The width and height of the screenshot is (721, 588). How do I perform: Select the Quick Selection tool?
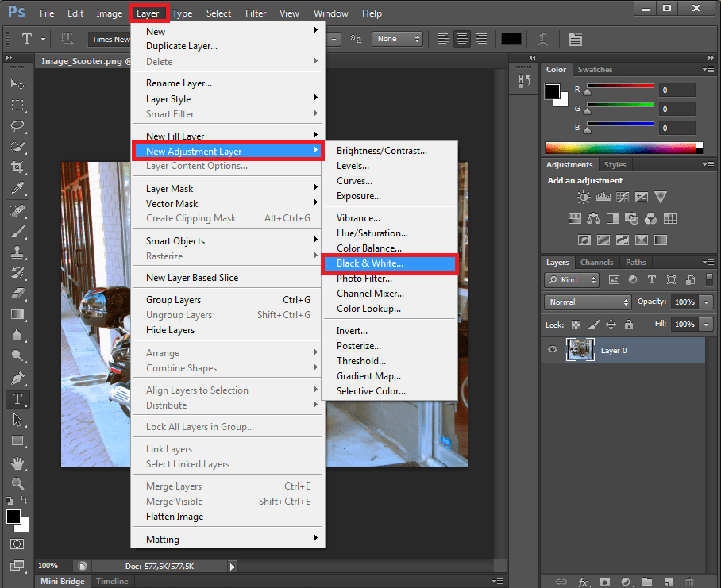tap(17, 147)
